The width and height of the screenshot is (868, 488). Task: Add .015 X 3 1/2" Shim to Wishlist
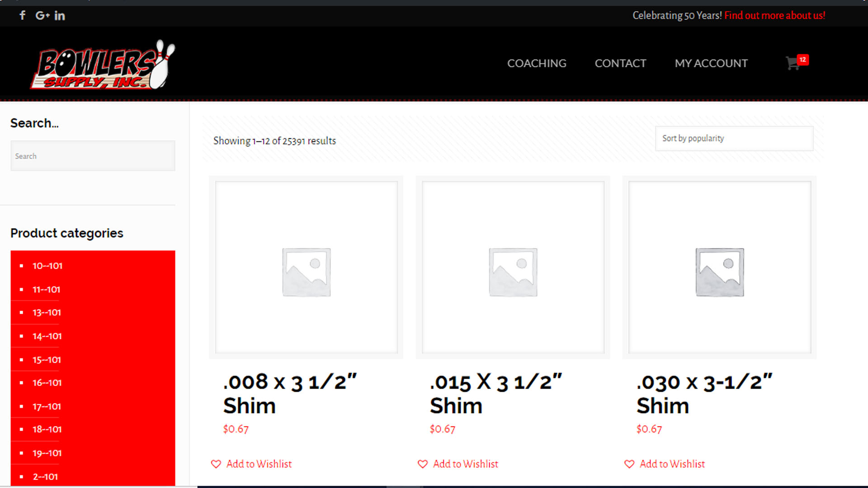[x=466, y=464]
